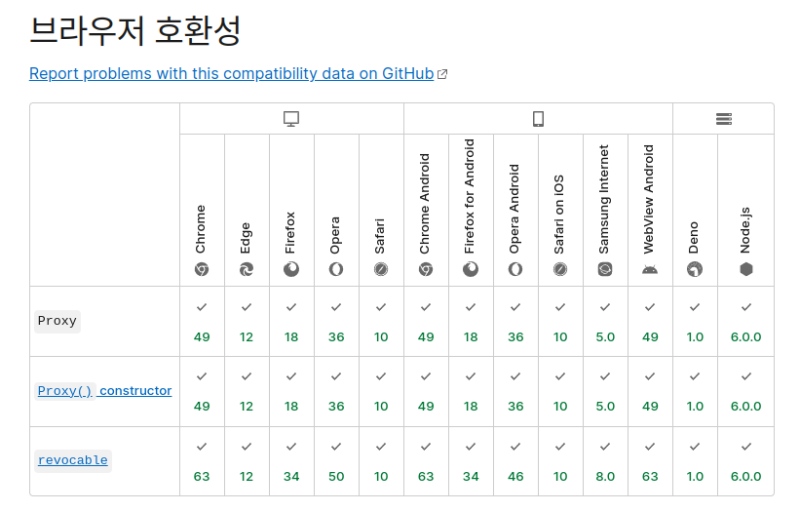
Task: Click the mobile platform icon
Action: pos(538,119)
